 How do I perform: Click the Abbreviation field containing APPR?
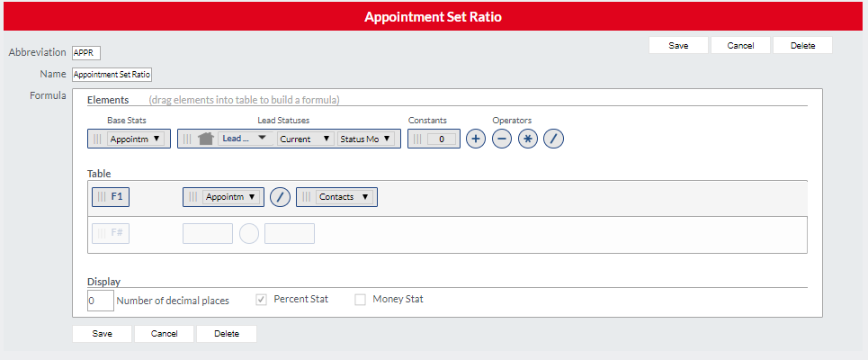pyautogui.click(x=86, y=52)
